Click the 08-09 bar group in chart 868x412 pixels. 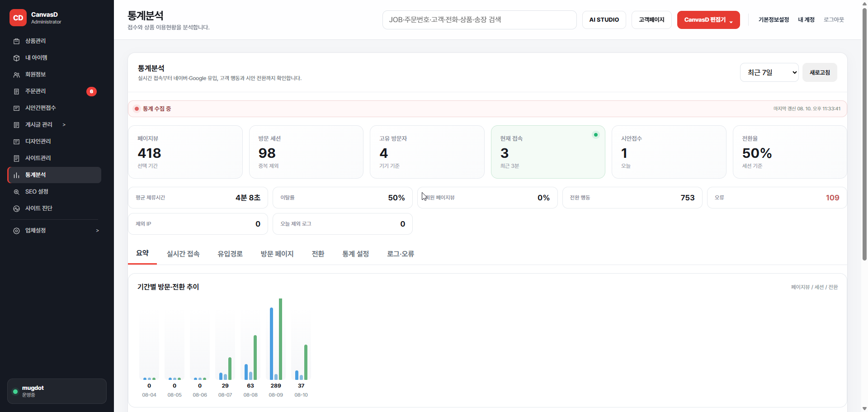click(x=276, y=339)
